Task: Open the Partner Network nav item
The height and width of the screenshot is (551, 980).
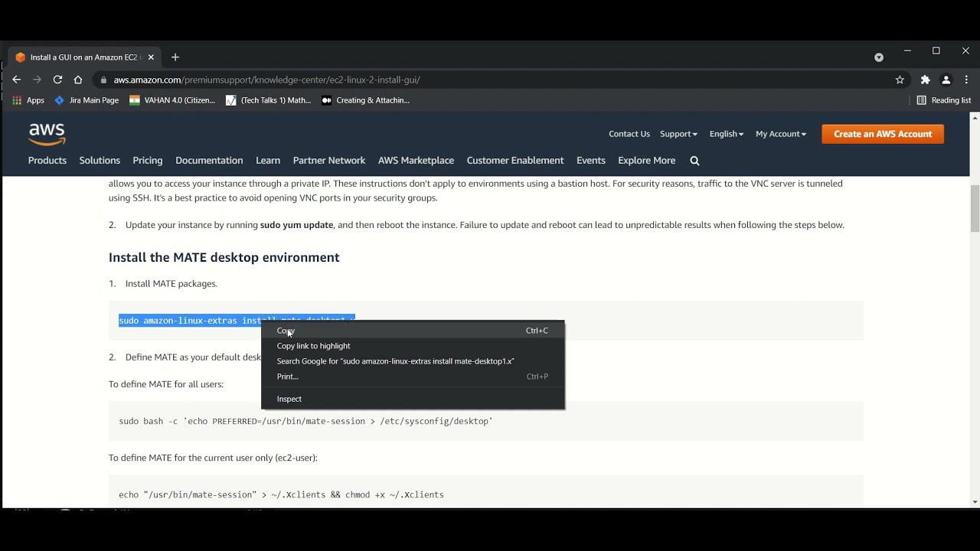Action: point(329,161)
